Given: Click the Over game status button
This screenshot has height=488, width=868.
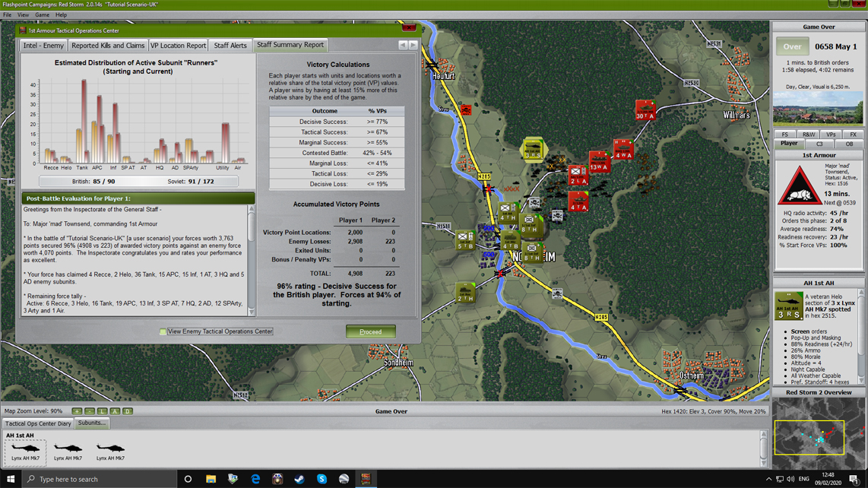Looking at the screenshot, I should click(792, 46).
